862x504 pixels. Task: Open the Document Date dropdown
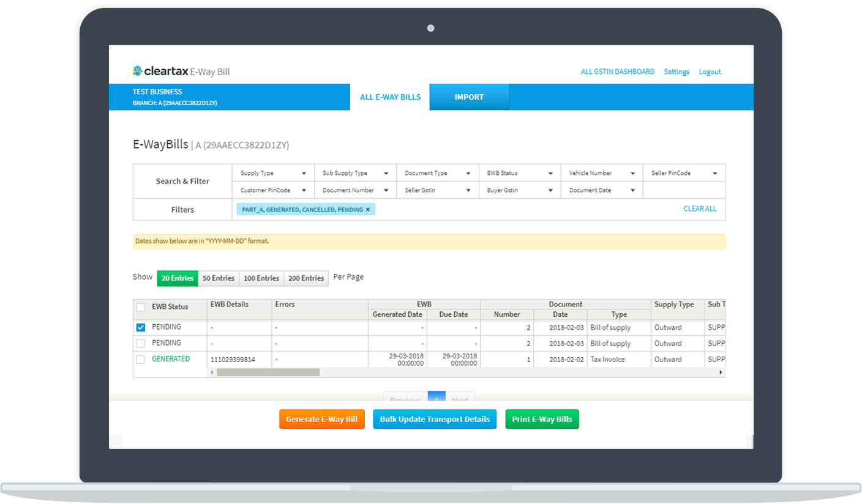point(601,190)
